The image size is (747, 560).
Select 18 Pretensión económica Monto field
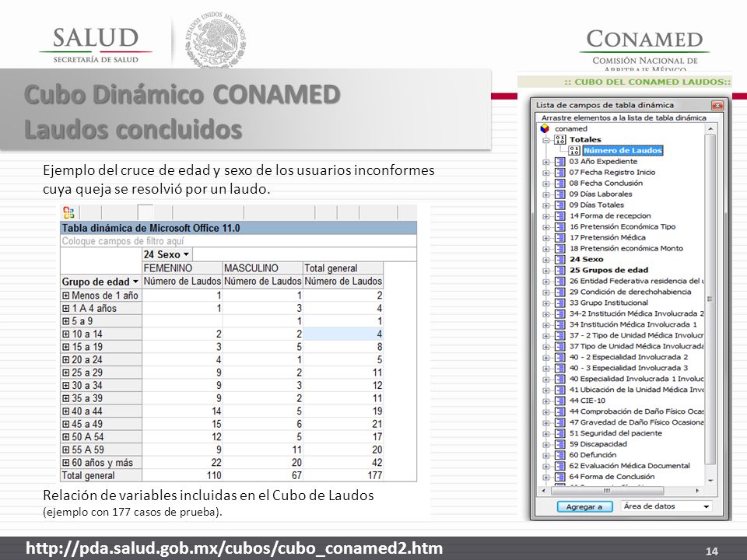click(626, 249)
